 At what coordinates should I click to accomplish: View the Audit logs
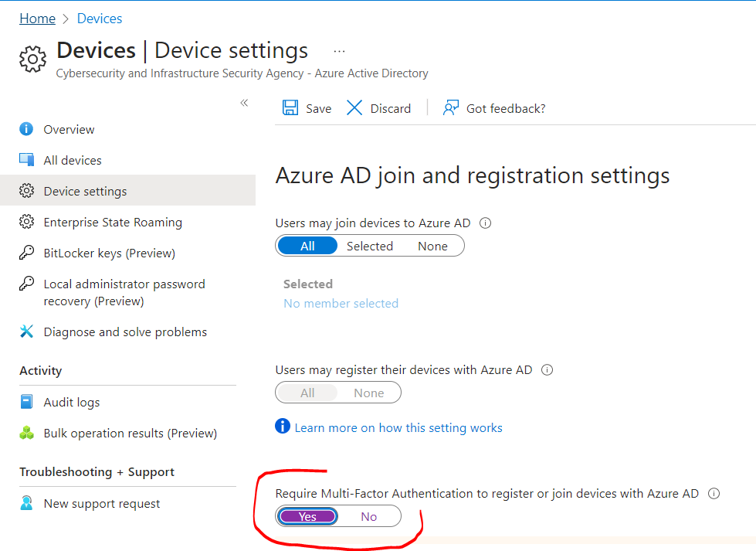coord(69,402)
